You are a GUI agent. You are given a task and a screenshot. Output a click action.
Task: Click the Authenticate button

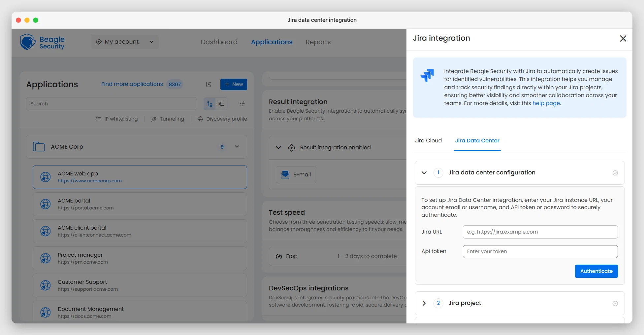click(596, 271)
